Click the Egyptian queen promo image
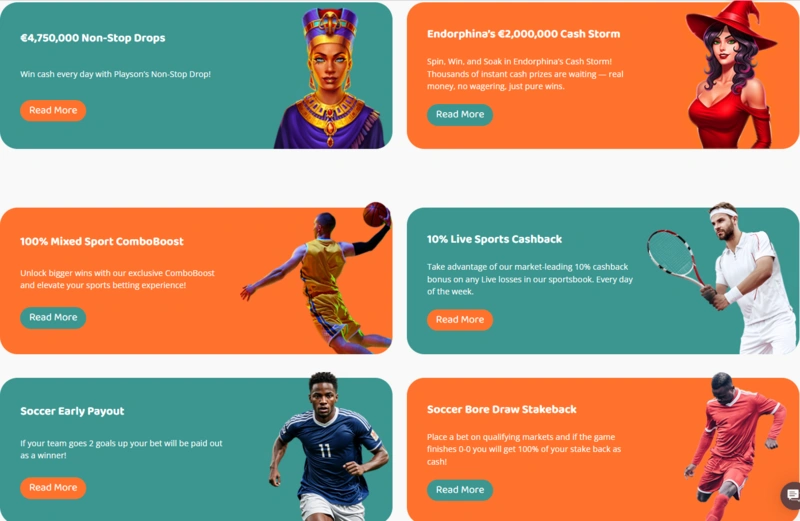 coord(328,80)
